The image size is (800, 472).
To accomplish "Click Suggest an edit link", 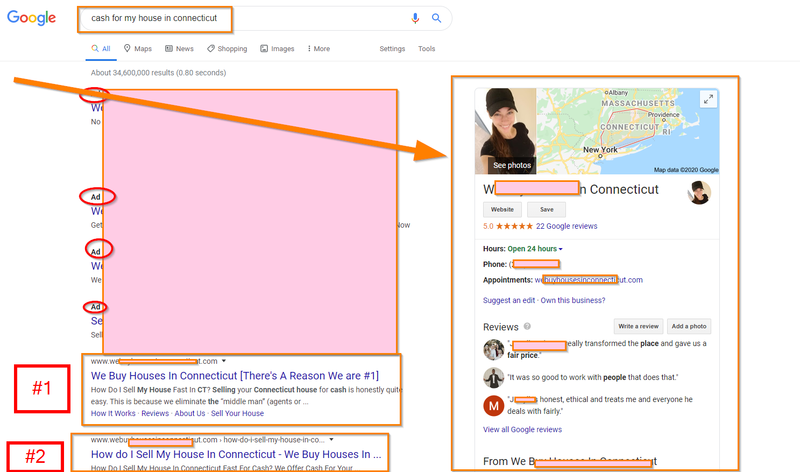I will 509,301.
